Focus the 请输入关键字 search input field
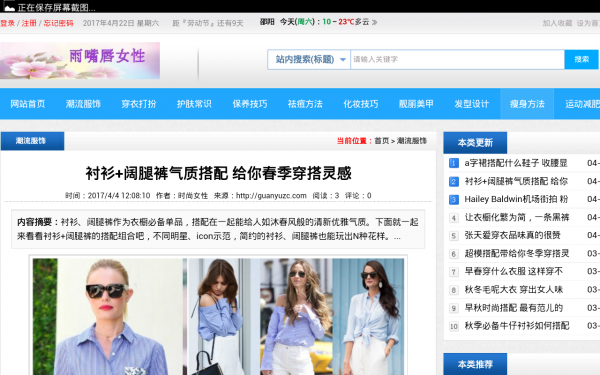 pos(457,59)
